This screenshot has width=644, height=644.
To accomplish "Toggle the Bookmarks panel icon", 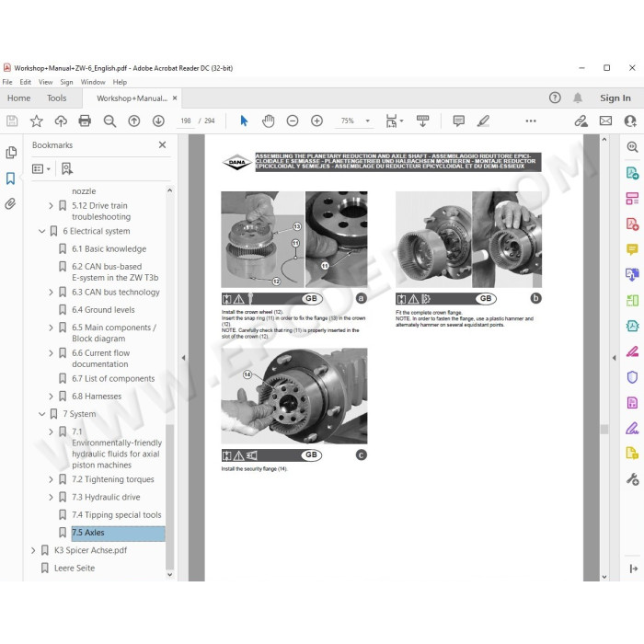I will pos(11,178).
